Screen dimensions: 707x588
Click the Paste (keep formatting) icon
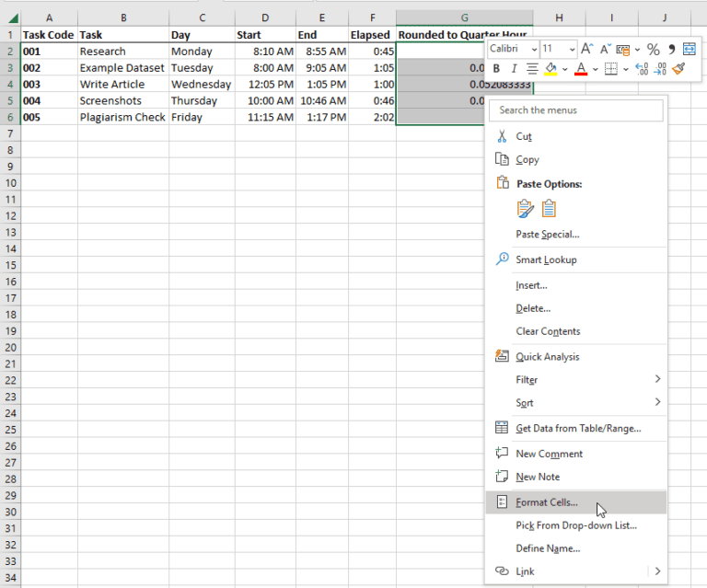click(525, 209)
